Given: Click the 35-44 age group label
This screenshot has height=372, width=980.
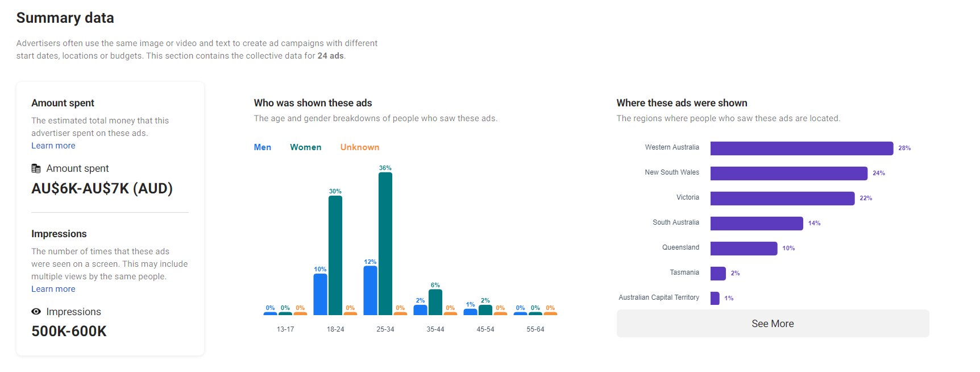Looking at the screenshot, I should [x=436, y=329].
